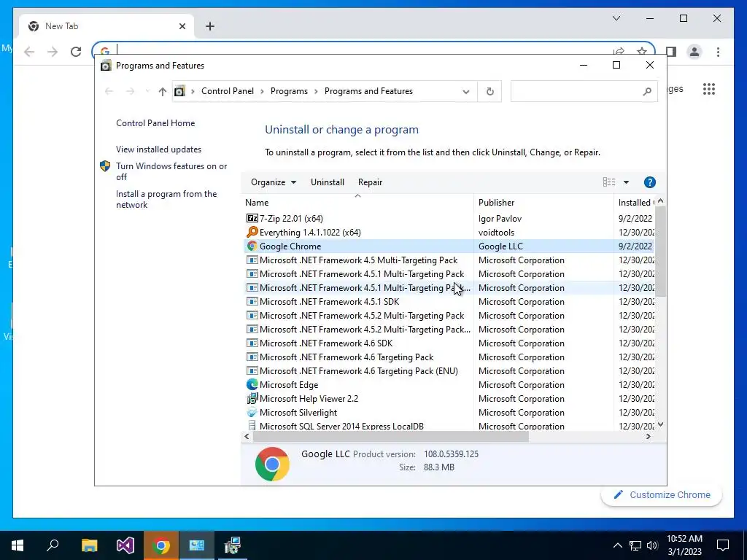747x560 pixels.
Task: Click the .NET Framework 4.5 Multi-Targeting Pack icon
Action: 252,260
